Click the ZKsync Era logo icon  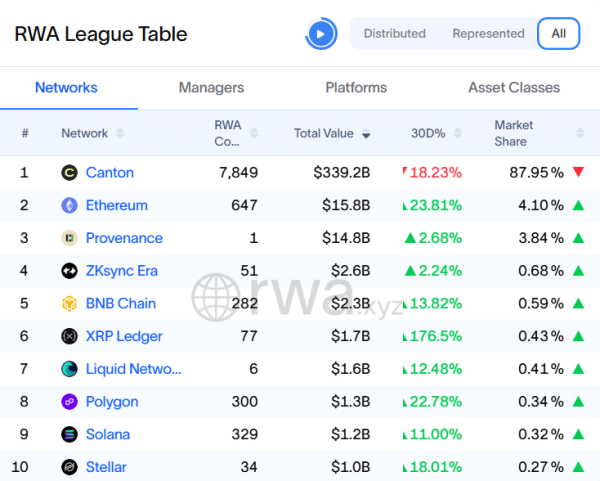pyautogui.click(x=69, y=271)
